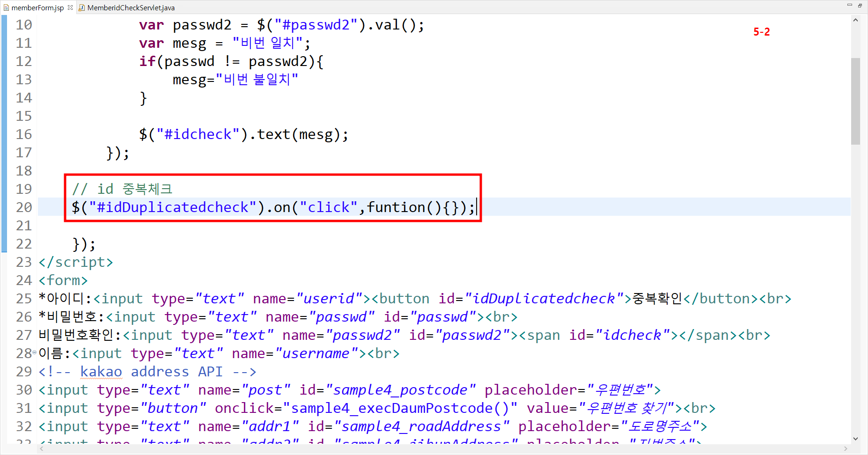The height and width of the screenshot is (455, 868).
Task: Click the sample4_execDaumPostcode() onclick value
Action: click(400, 408)
